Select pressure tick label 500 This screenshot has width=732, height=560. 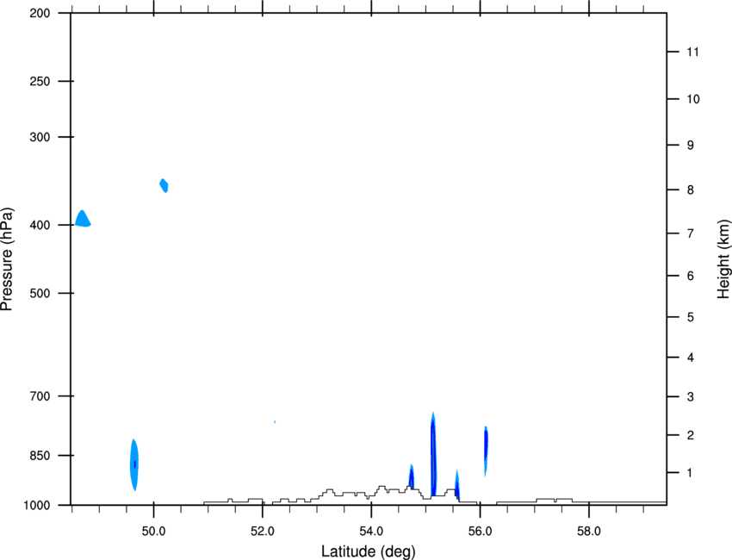40,293
